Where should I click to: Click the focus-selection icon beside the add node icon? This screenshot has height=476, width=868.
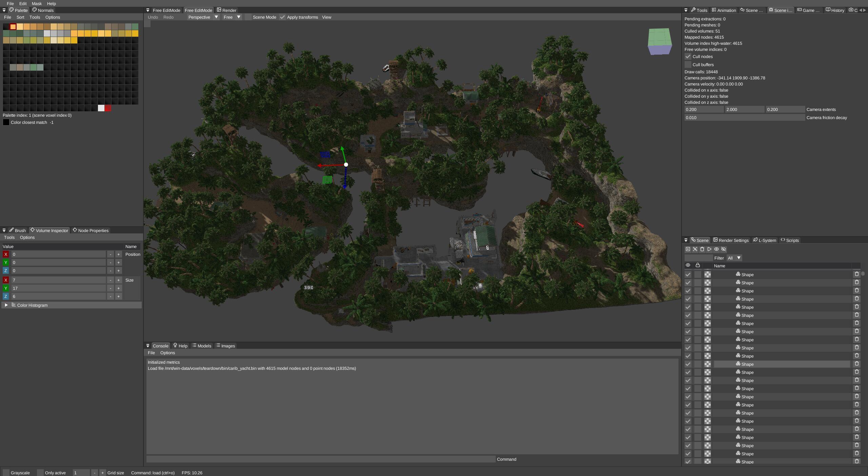coord(695,249)
